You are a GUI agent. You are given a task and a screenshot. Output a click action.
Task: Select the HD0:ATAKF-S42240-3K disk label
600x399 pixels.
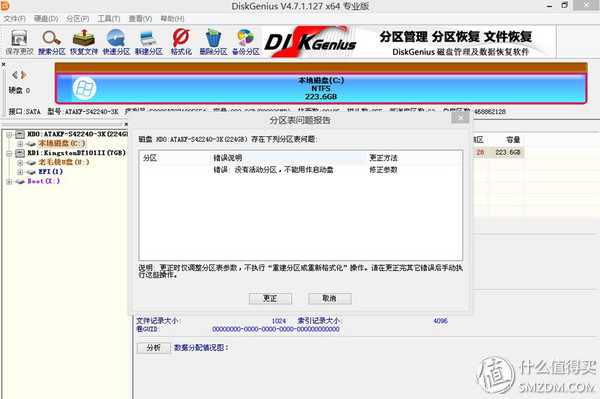[77, 134]
